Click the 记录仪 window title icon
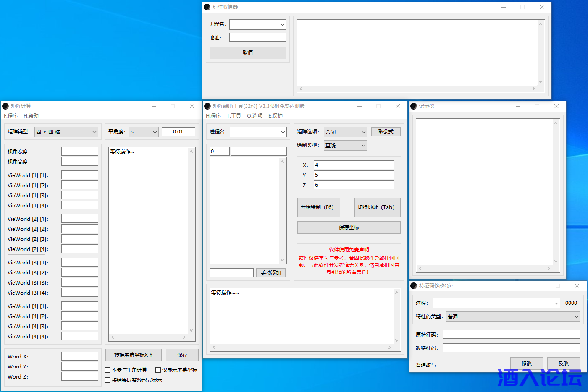The width and height of the screenshot is (588, 392). click(414, 106)
